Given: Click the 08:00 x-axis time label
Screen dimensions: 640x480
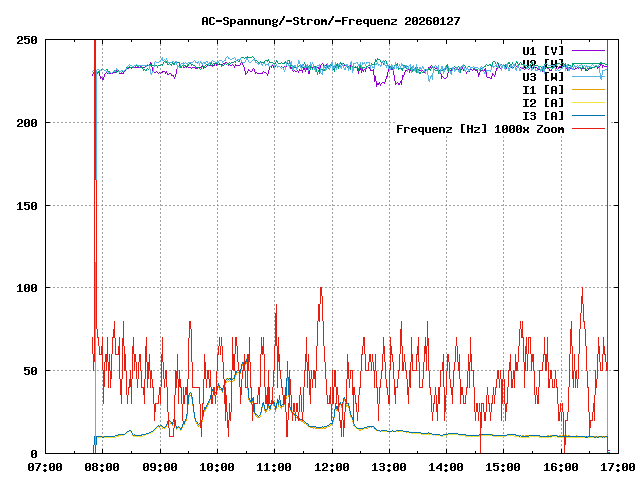Looking at the screenshot, I should (102, 467).
